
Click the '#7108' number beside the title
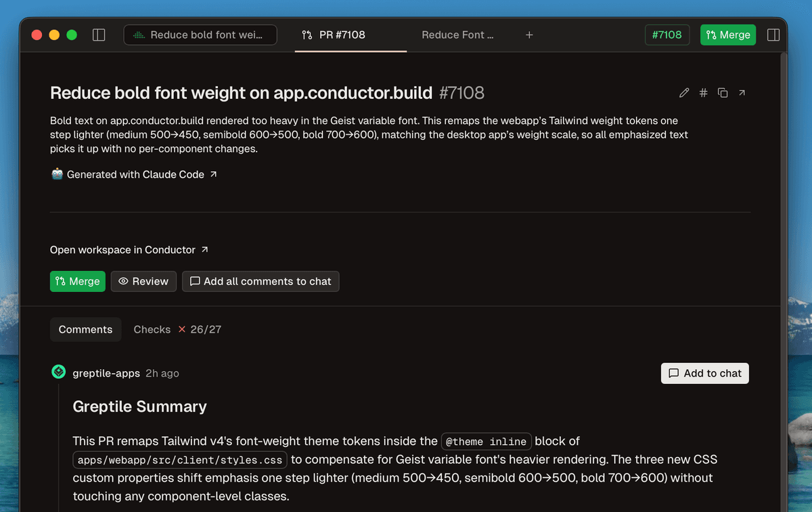461,93
